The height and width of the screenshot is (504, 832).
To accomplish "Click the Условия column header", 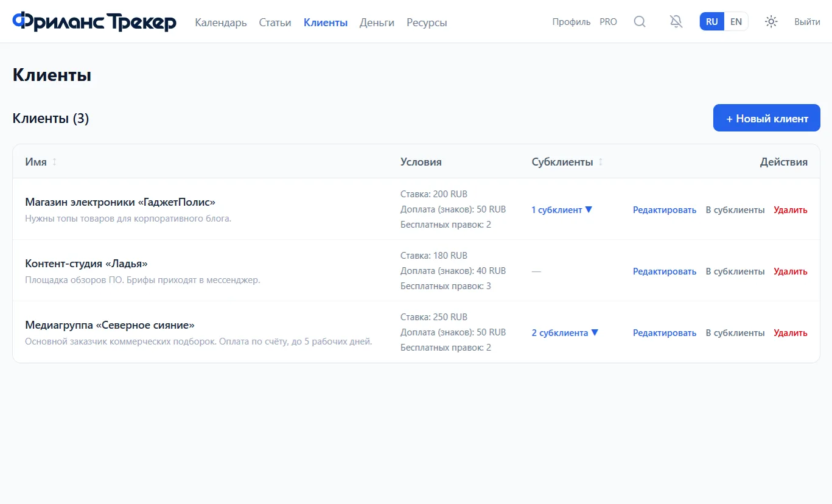I will (421, 162).
